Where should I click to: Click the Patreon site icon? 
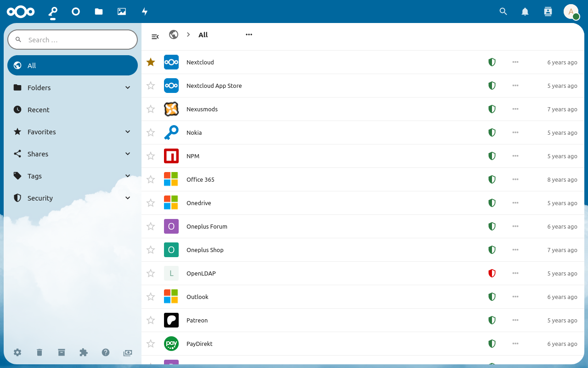tap(171, 320)
